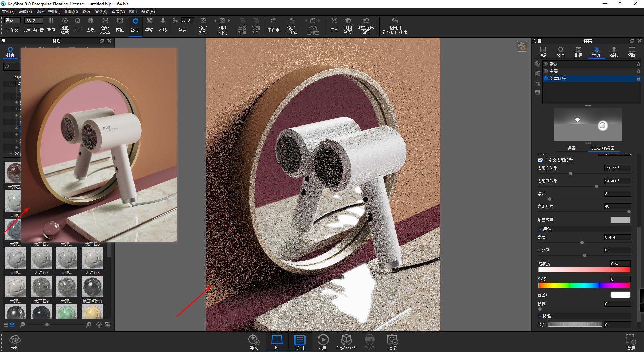
Task: Switch to the 场景 scene tab
Action: 543,52
